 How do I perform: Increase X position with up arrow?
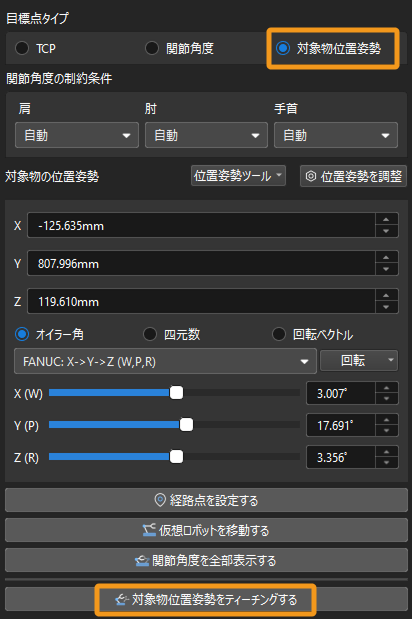click(386, 219)
